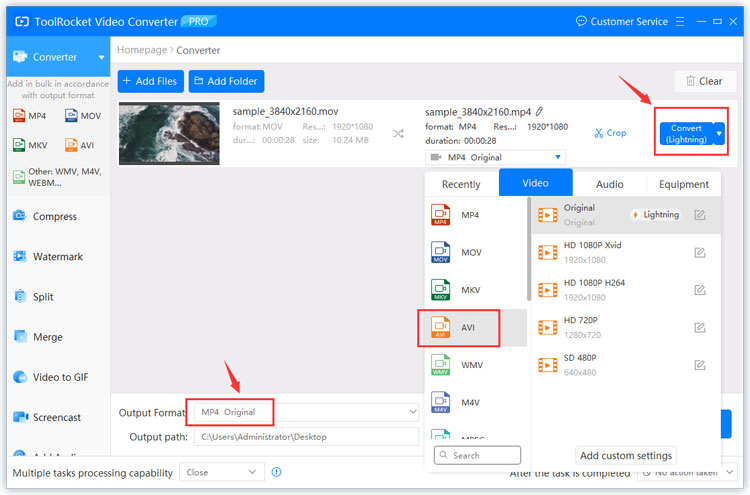Click the MP4 bulk add icon in sidebar
The width and height of the screenshot is (750, 495).
[30, 116]
